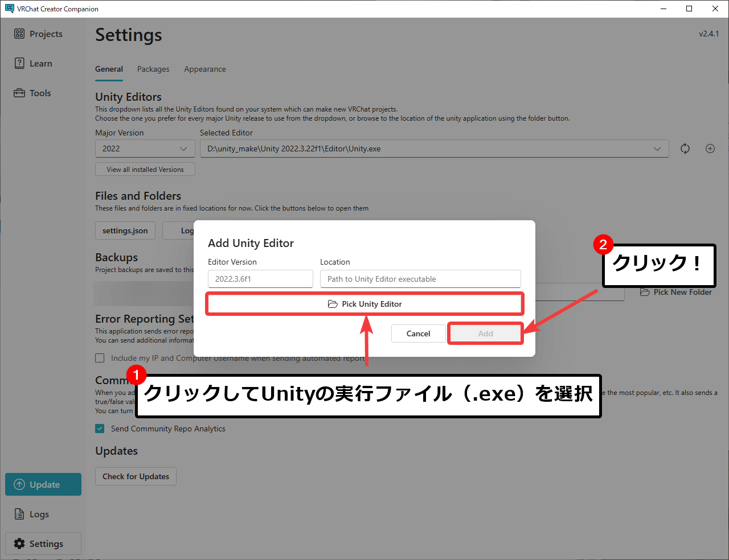Minimize the VRChat Creator Companion window

tap(664, 9)
